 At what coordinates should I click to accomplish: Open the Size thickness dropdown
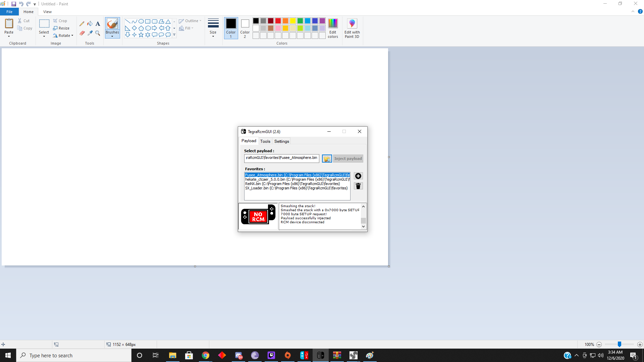pyautogui.click(x=213, y=28)
